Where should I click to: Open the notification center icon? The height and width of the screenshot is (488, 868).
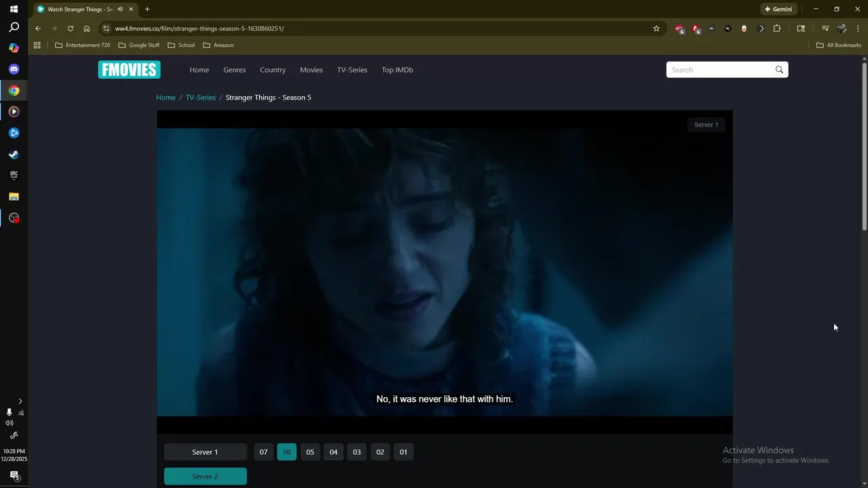point(14,475)
